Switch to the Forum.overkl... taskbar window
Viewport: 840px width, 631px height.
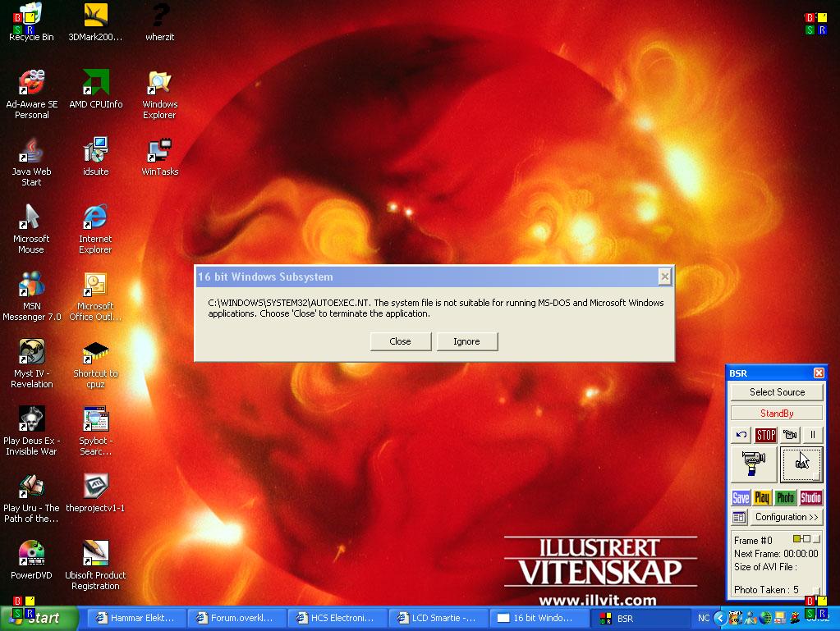tap(236, 618)
